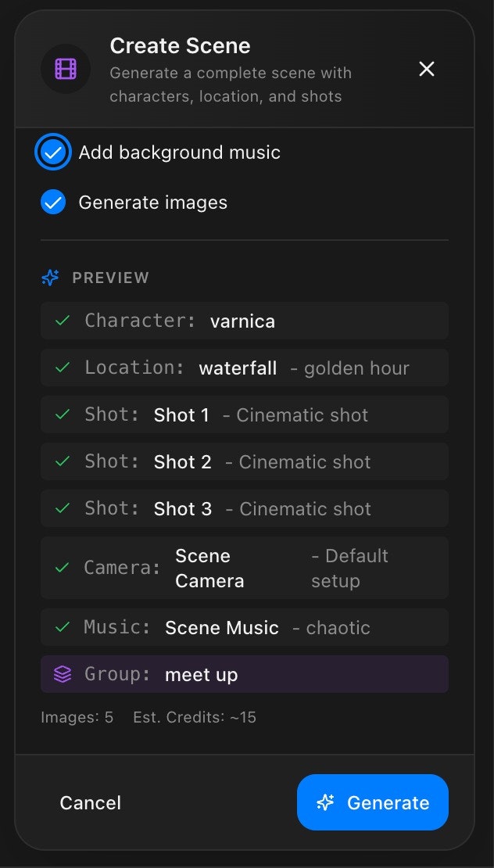Click the purple film reel icon

65,69
